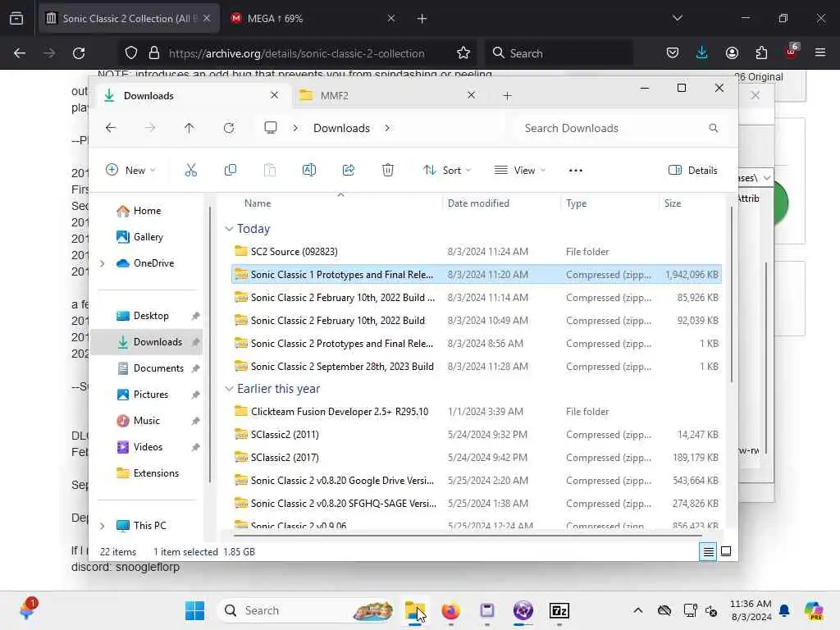
Task: Click the Firefox Search box
Action: click(559, 53)
